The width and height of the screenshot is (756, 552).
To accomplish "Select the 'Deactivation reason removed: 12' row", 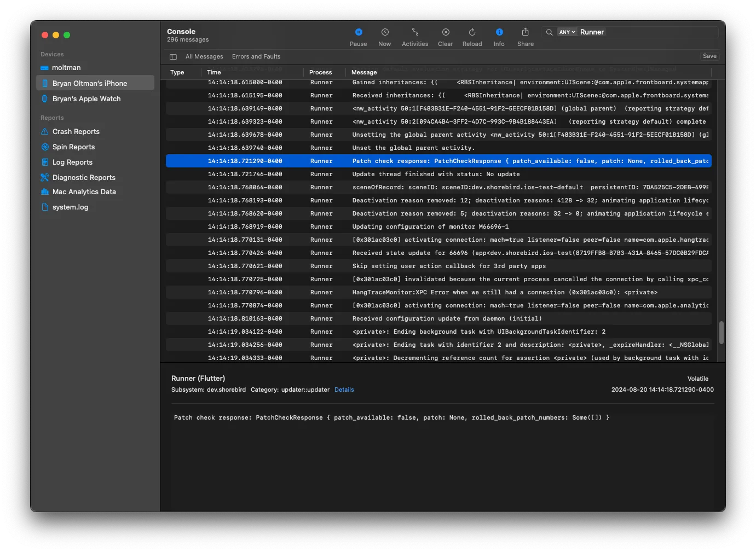I will (x=438, y=200).
